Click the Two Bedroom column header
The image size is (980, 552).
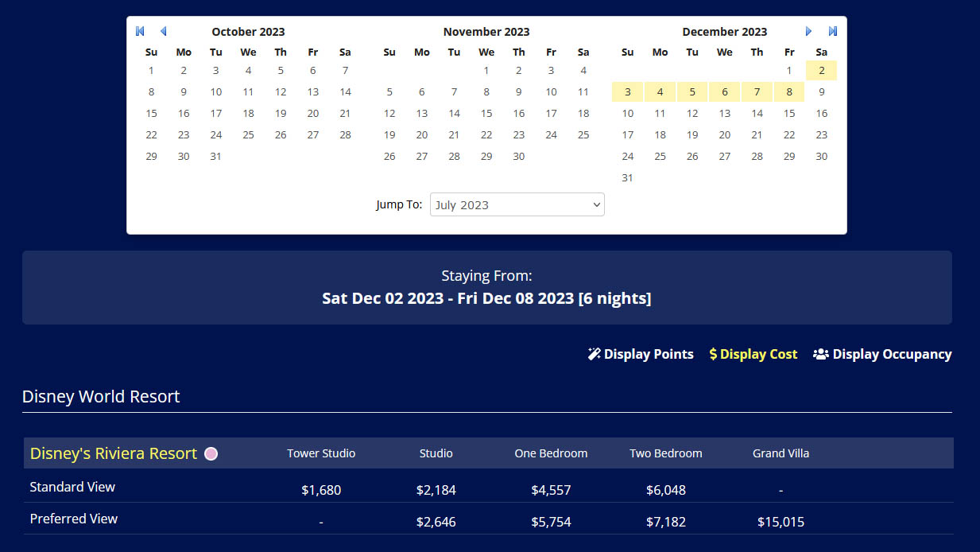tap(666, 453)
